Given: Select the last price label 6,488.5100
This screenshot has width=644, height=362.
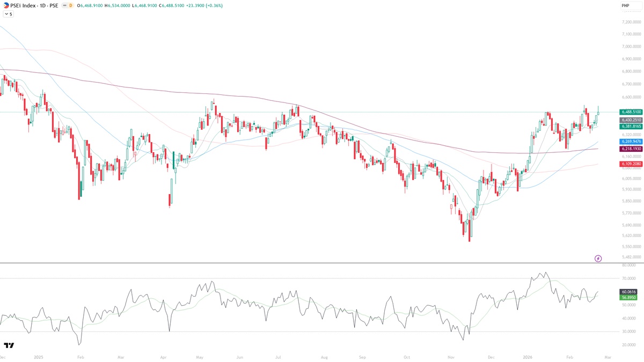Looking at the screenshot, I should [x=630, y=112].
